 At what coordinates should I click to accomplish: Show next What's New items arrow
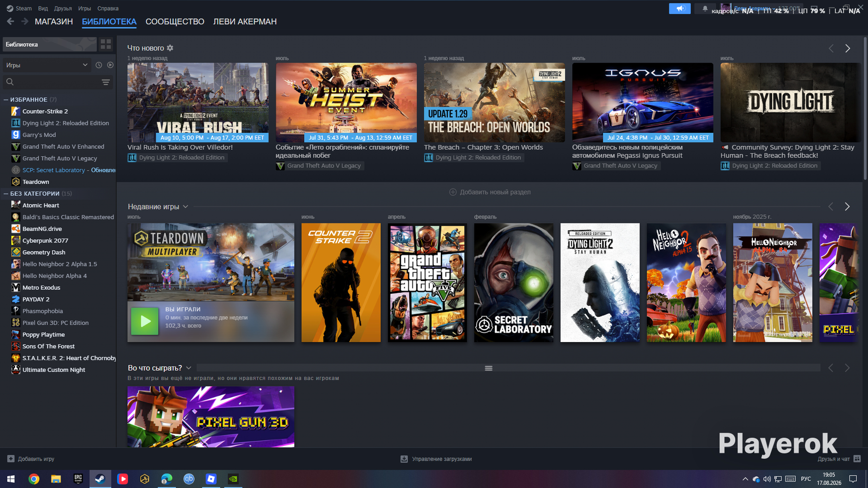click(847, 48)
